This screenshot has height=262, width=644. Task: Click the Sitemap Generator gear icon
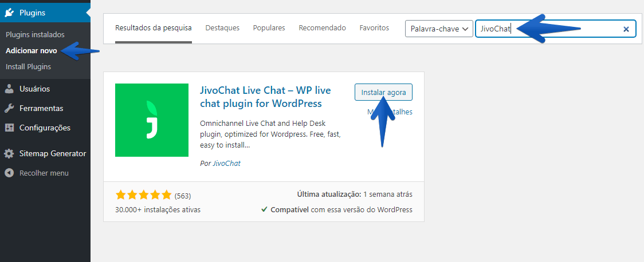pos(9,153)
